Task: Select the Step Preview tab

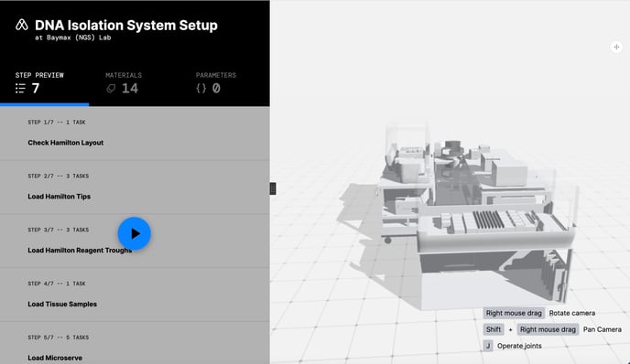Action: point(39,83)
